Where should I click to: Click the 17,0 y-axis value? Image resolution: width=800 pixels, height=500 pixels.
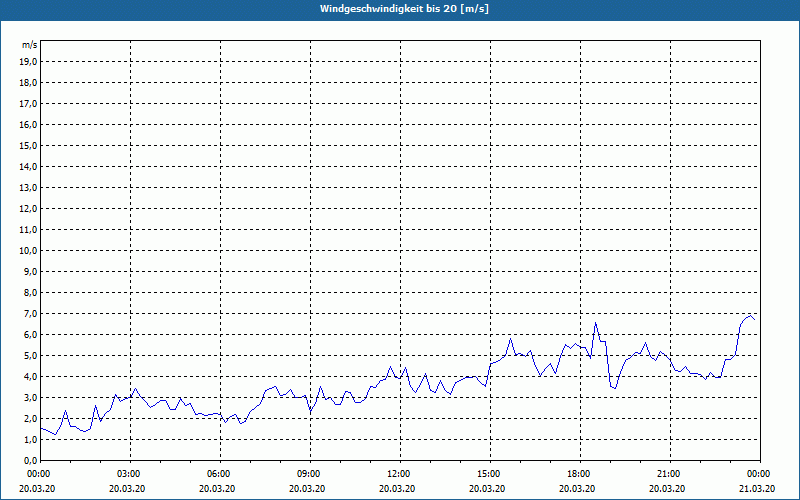(29, 104)
